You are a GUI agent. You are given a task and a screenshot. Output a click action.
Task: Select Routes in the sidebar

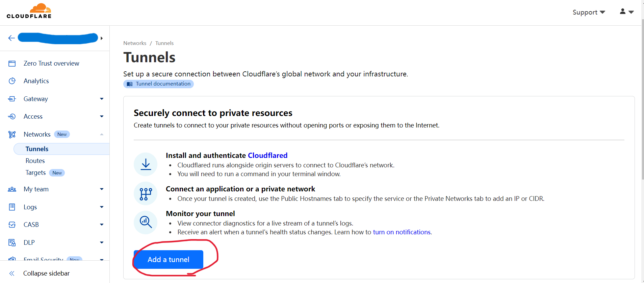click(35, 161)
